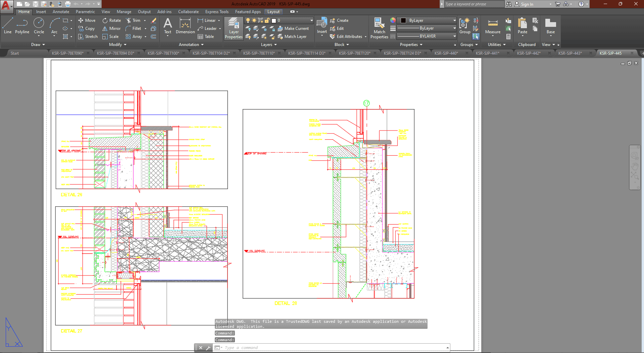Image resolution: width=644 pixels, height=353 pixels.
Task: Switch to the Annotate ribbon tab
Action: tap(61, 12)
